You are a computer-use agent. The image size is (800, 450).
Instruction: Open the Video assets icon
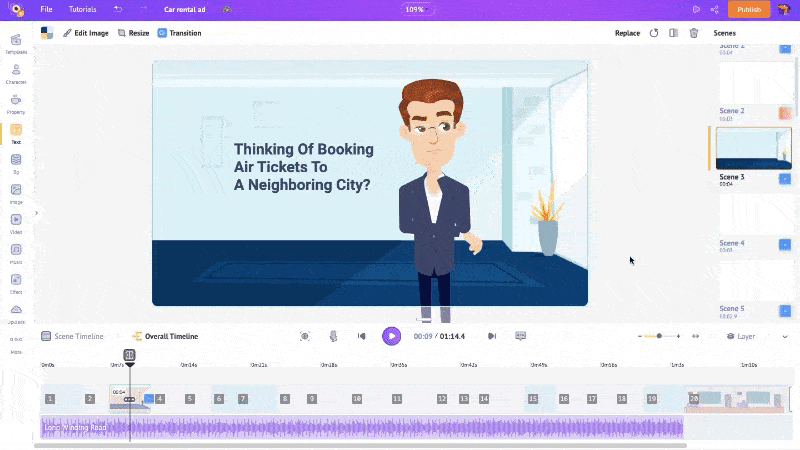click(x=16, y=221)
